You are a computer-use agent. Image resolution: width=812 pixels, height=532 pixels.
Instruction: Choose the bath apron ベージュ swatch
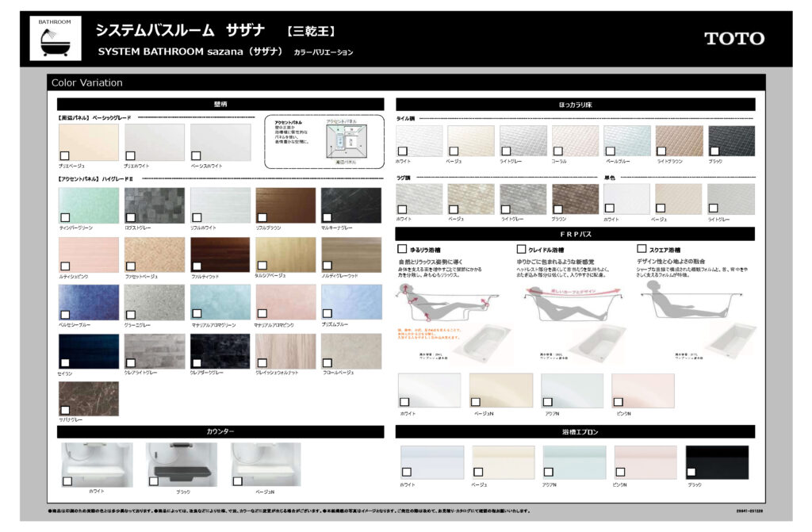[503, 462]
